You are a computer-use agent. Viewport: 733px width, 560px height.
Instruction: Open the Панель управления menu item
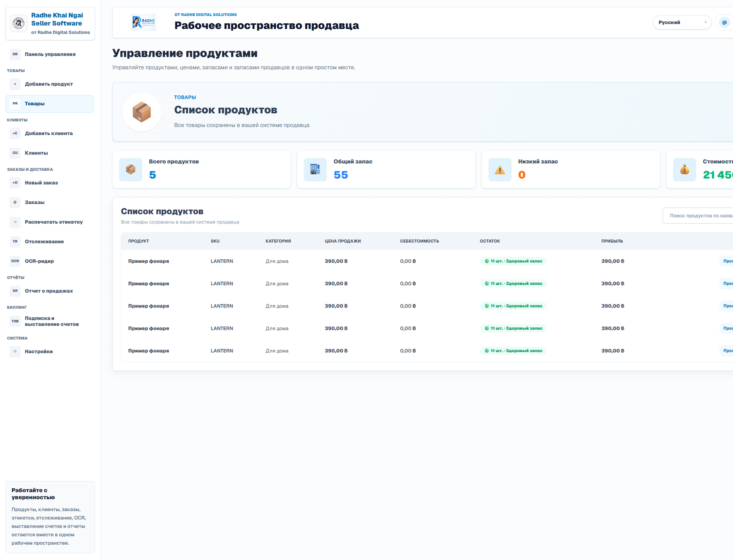coord(50,54)
